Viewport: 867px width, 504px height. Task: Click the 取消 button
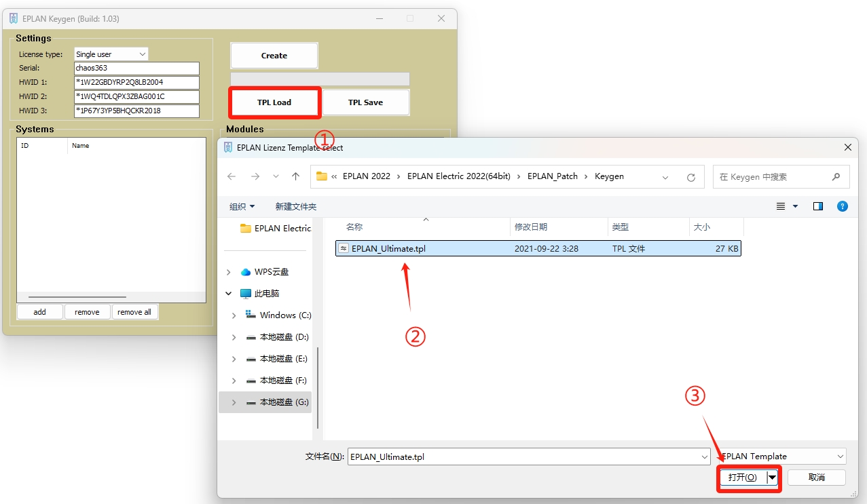(x=816, y=478)
